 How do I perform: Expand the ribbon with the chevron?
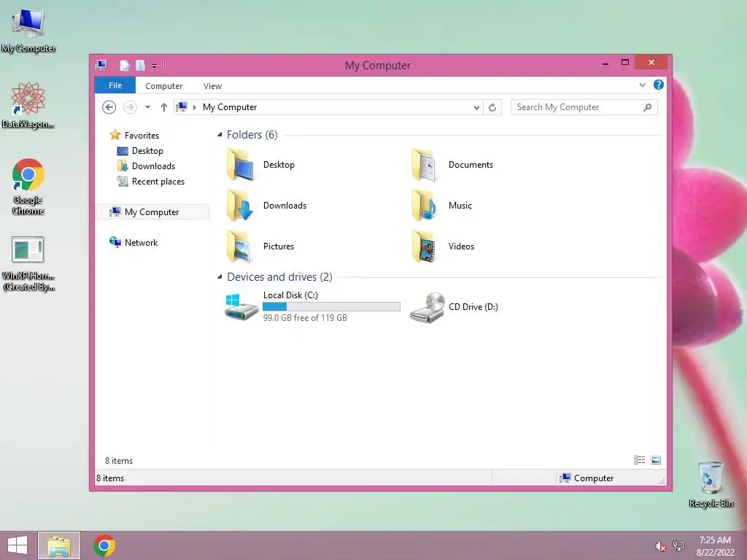pyautogui.click(x=642, y=85)
